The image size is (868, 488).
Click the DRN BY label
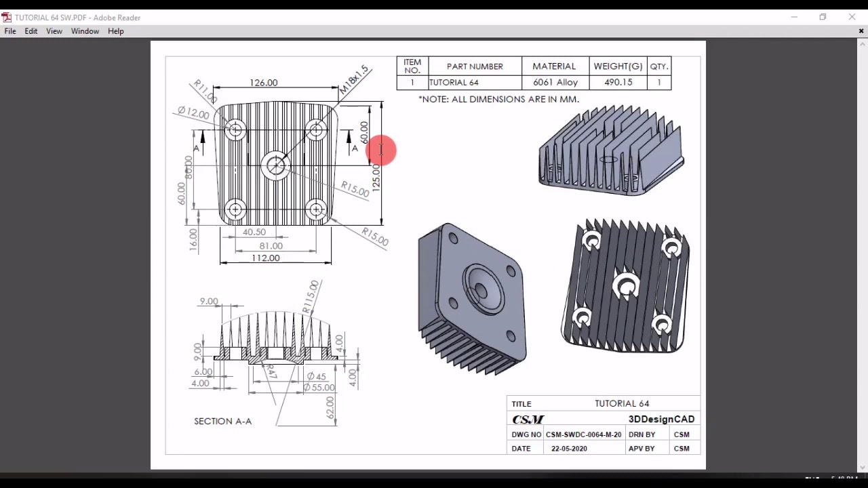point(642,434)
